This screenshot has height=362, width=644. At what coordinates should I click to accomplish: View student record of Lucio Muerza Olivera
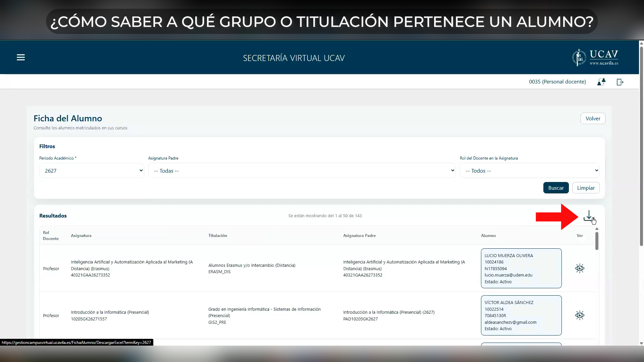580,268
